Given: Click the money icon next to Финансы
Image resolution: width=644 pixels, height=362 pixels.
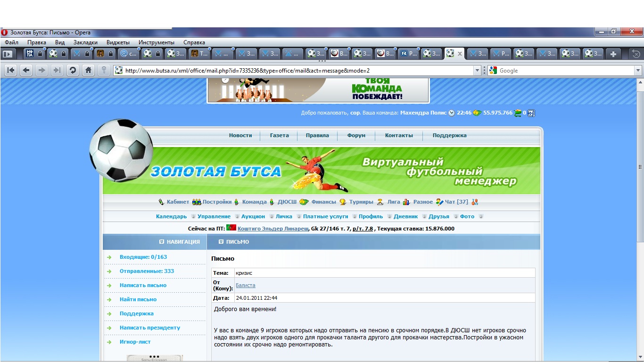Looking at the screenshot, I should point(304,202).
